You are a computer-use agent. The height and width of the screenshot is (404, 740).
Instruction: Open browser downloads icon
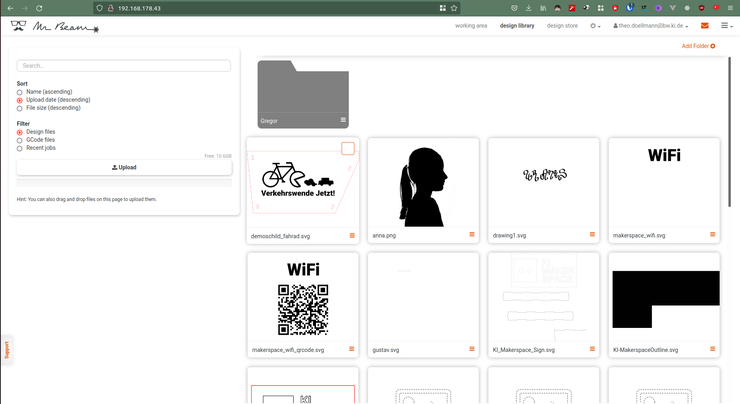(x=529, y=8)
